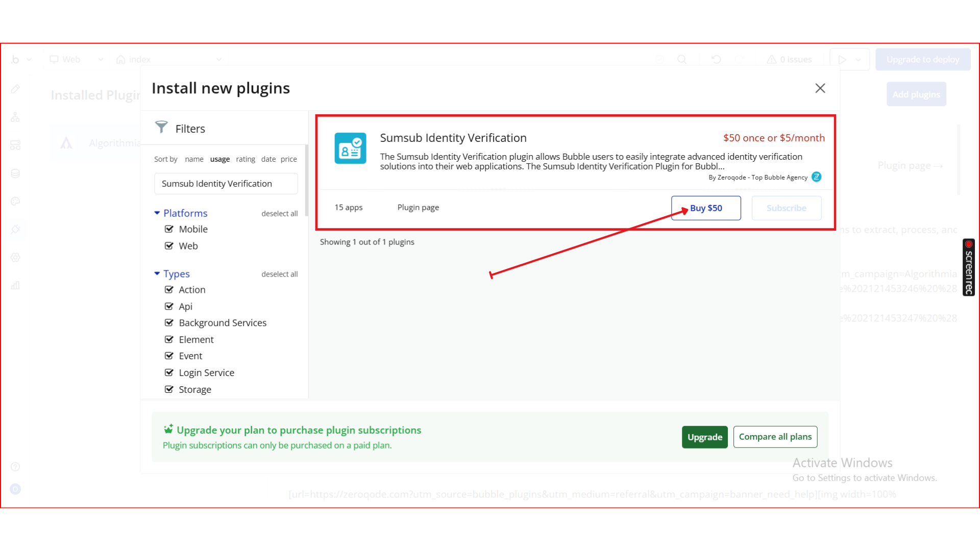The height and width of the screenshot is (551, 980).
Task: Collapse the Types filter section
Action: 157,274
